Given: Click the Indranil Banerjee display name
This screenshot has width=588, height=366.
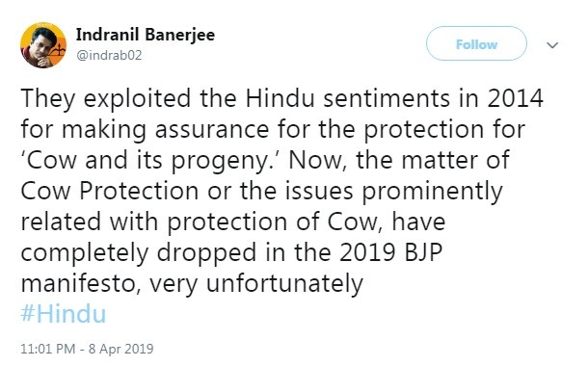Looking at the screenshot, I should pos(146,35).
